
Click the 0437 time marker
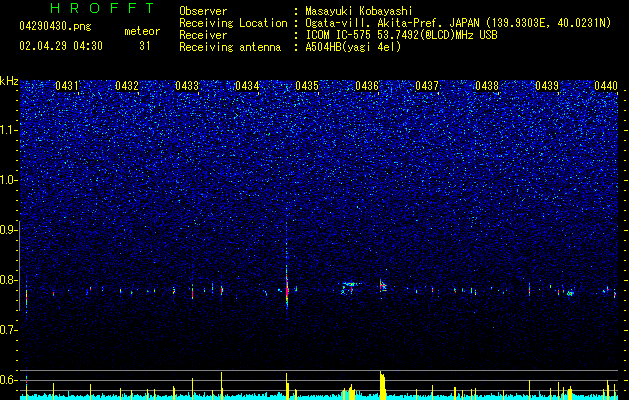pyautogui.click(x=427, y=86)
